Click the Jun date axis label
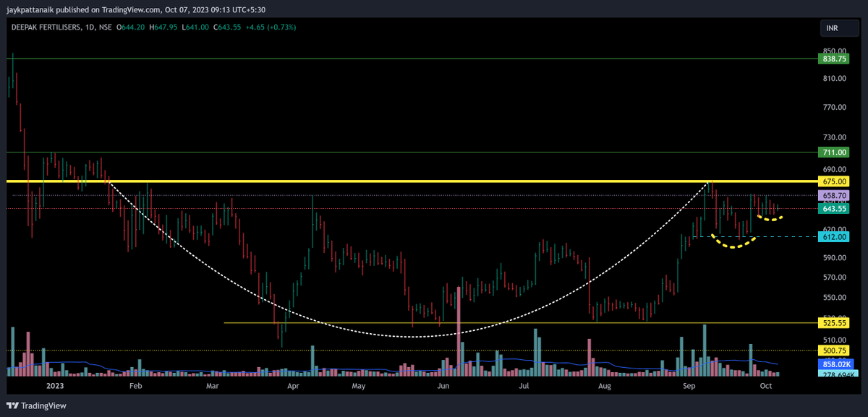This screenshot has height=417, width=868. coord(443,387)
